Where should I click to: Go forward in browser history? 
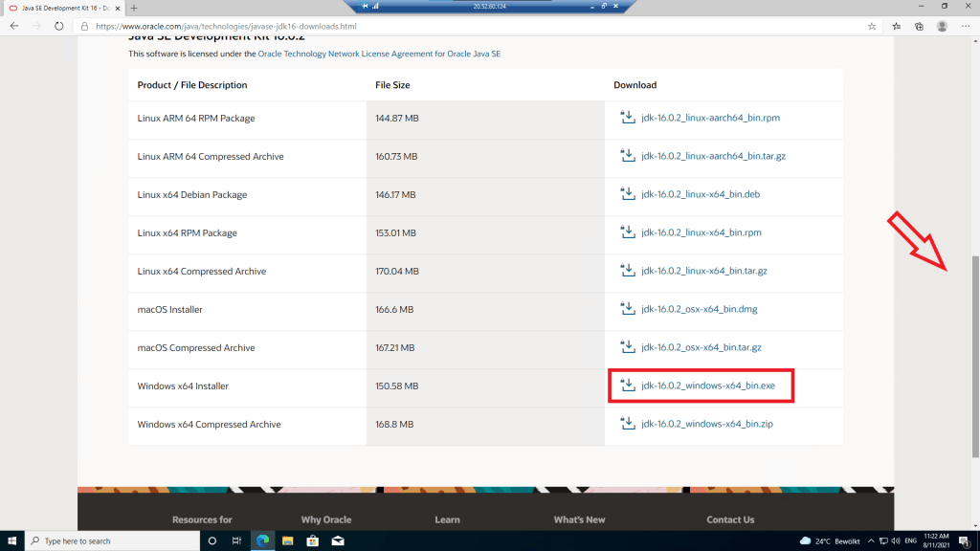pos(36,26)
